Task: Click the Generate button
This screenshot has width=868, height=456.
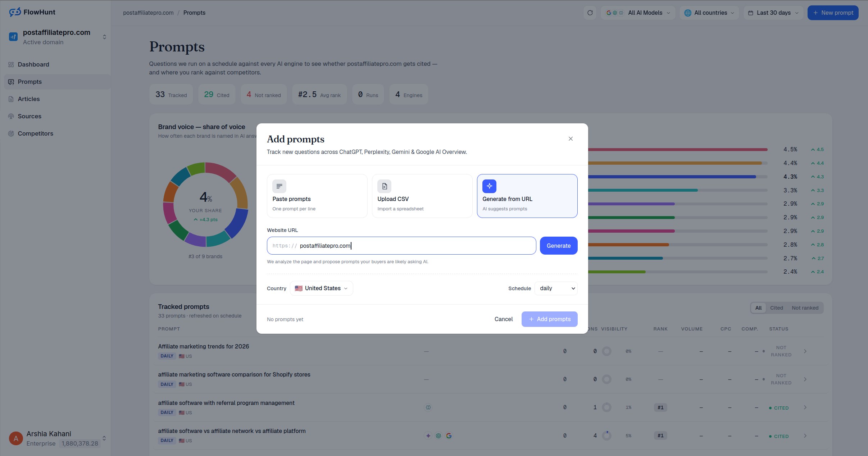Action: point(558,246)
